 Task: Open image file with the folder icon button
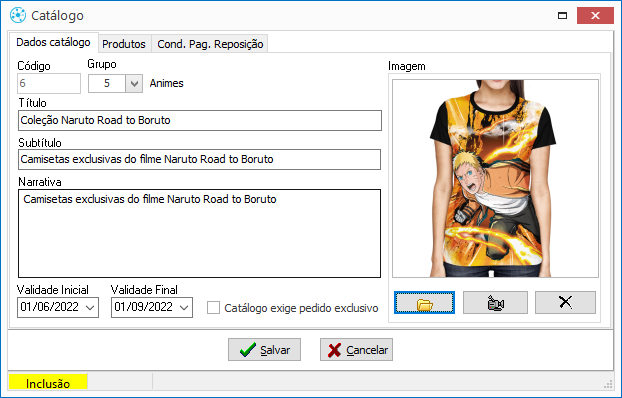(424, 303)
